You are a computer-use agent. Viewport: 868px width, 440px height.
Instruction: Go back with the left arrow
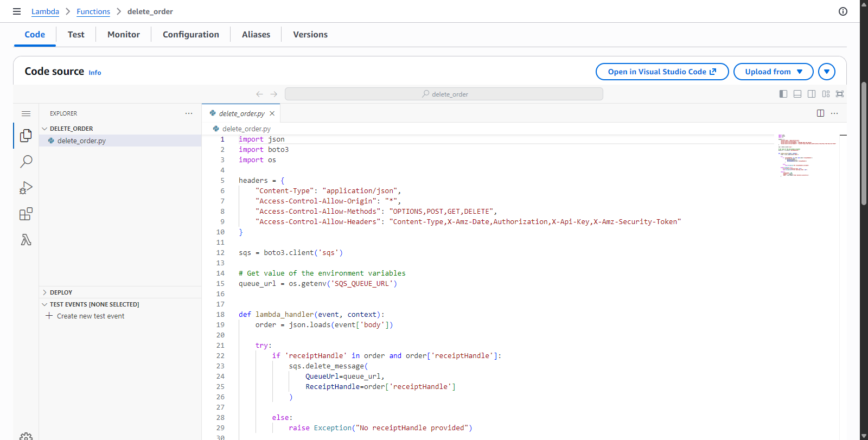click(259, 94)
